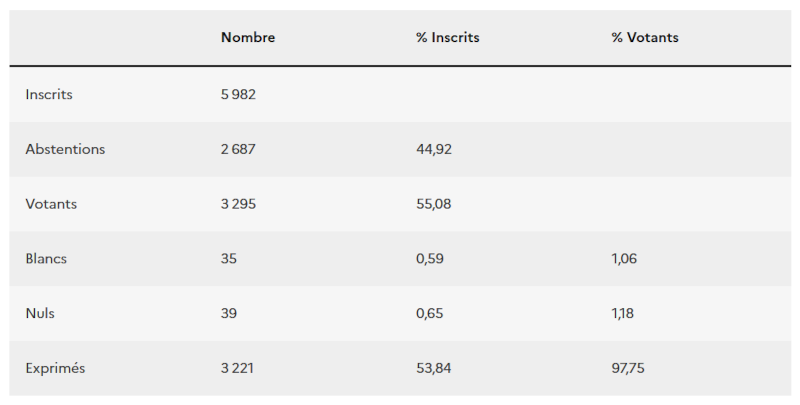
Task: Click the % Inscrits column header
Action: [x=447, y=38]
